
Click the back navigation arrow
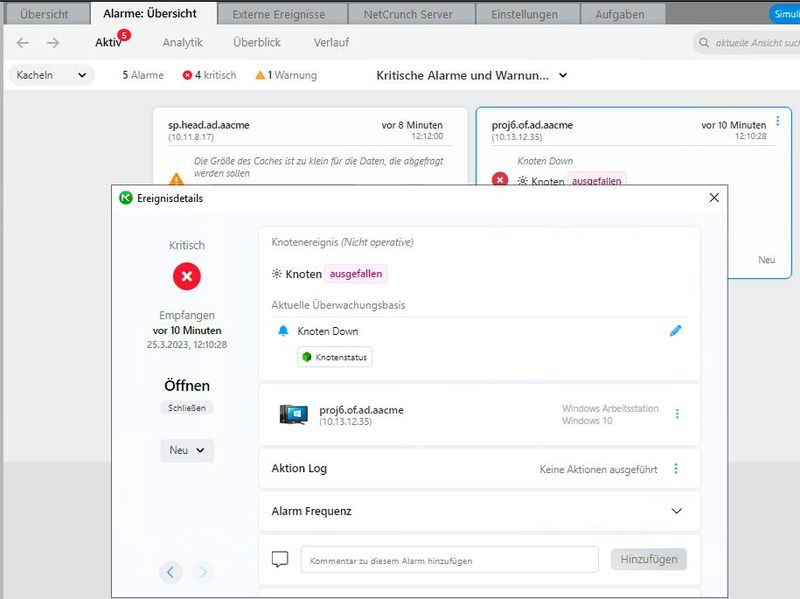pyautogui.click(x=23, y=43)
